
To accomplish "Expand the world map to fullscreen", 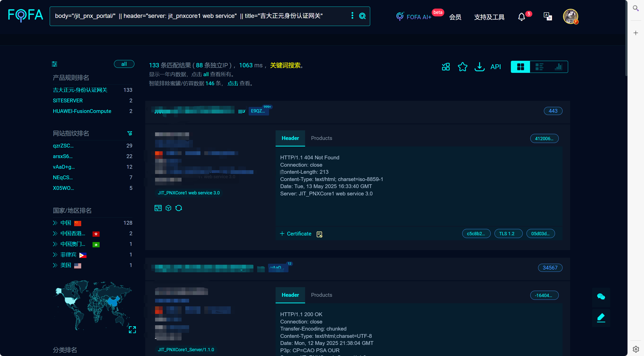I will click(132, 330).
